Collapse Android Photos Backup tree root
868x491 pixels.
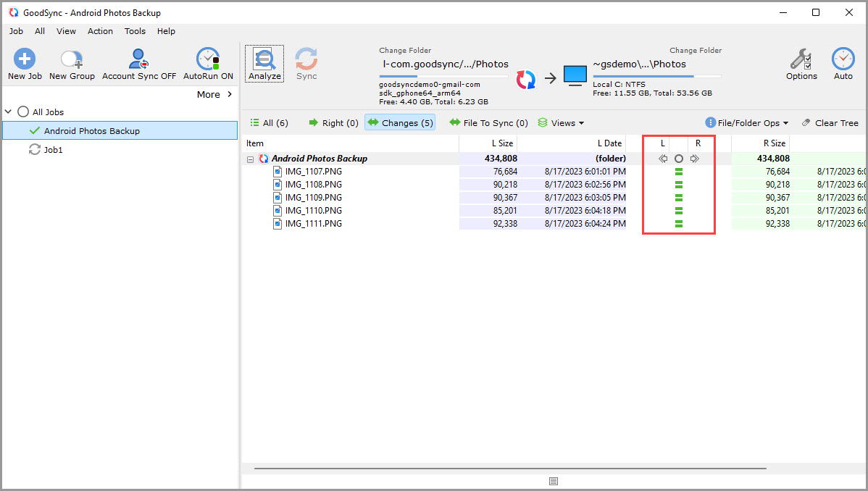[250, 159]
